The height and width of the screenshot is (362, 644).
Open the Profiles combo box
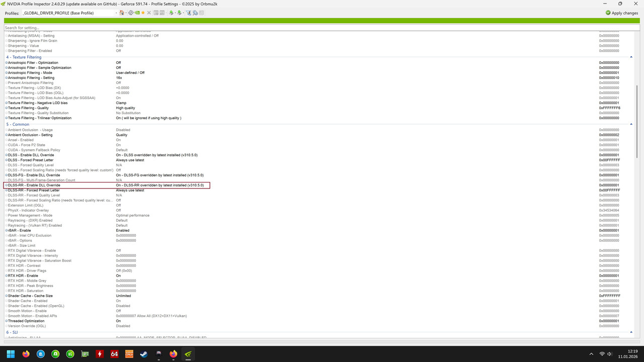point(70,13)
